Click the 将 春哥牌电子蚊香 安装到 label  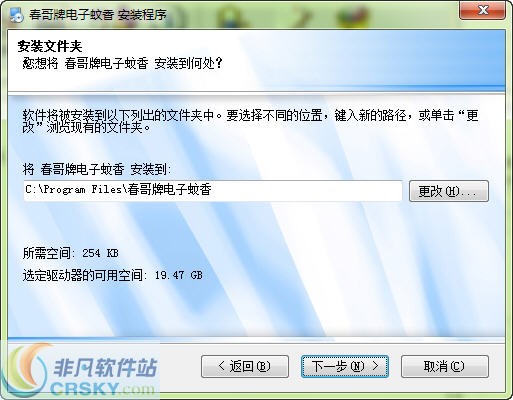97,169
